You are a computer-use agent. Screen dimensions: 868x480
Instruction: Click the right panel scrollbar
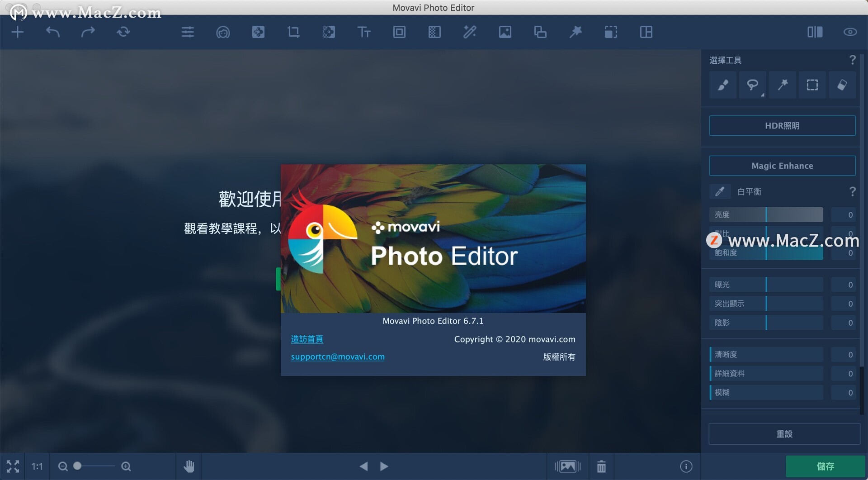tap(863, 210)
